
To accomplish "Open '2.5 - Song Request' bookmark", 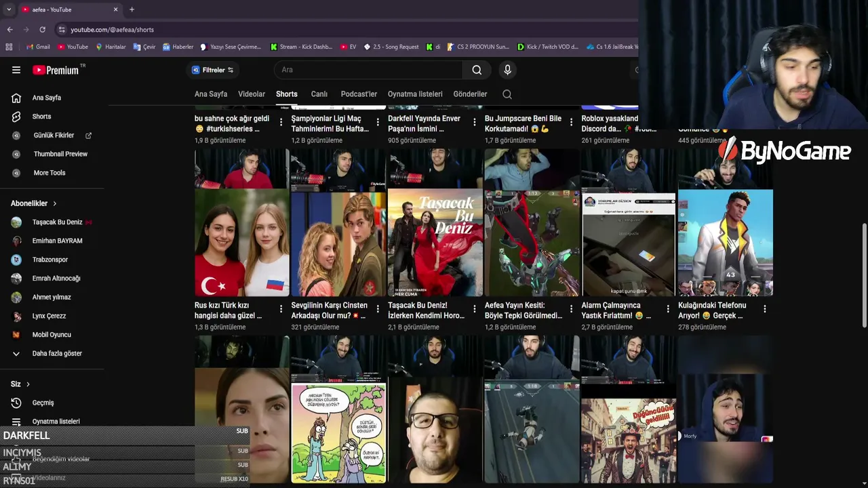I will (391, 47).
